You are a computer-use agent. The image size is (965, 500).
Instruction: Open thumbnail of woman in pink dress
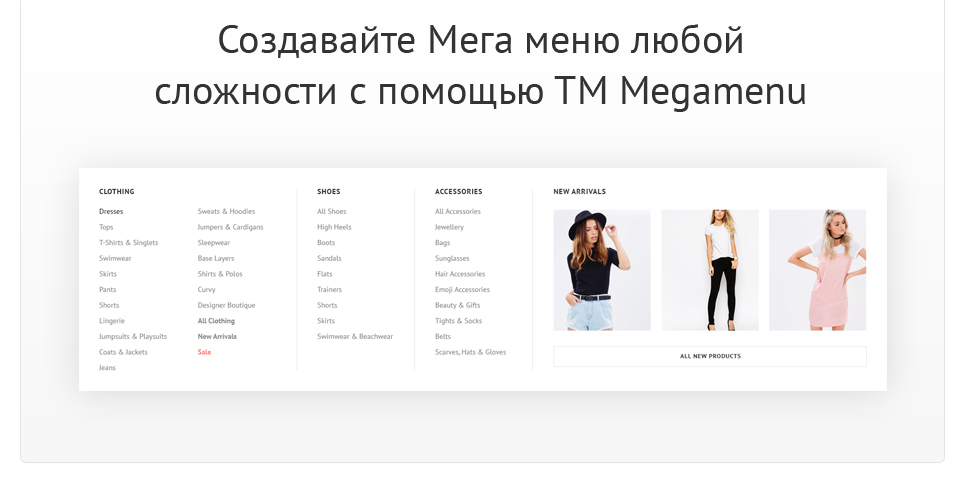click(817, 270)
